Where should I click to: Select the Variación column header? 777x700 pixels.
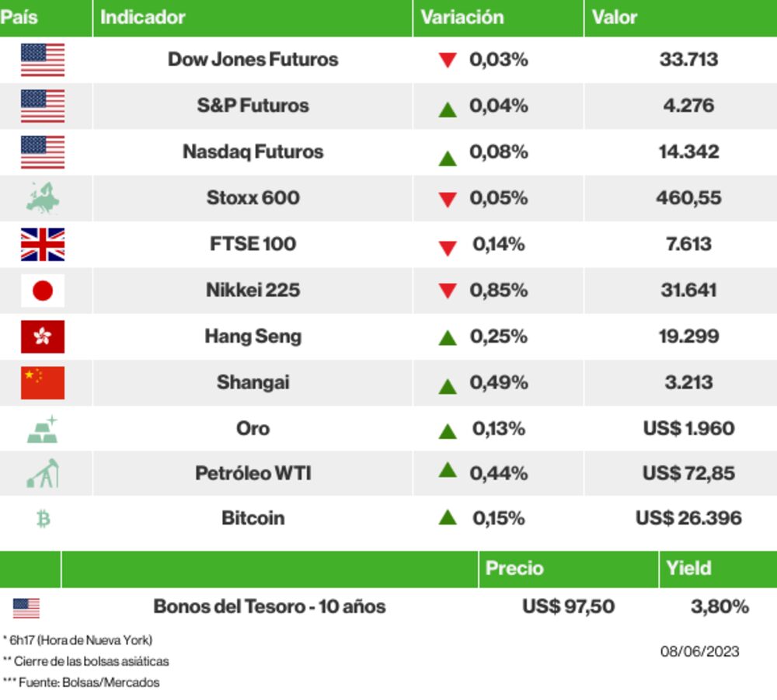pos(462,17)
